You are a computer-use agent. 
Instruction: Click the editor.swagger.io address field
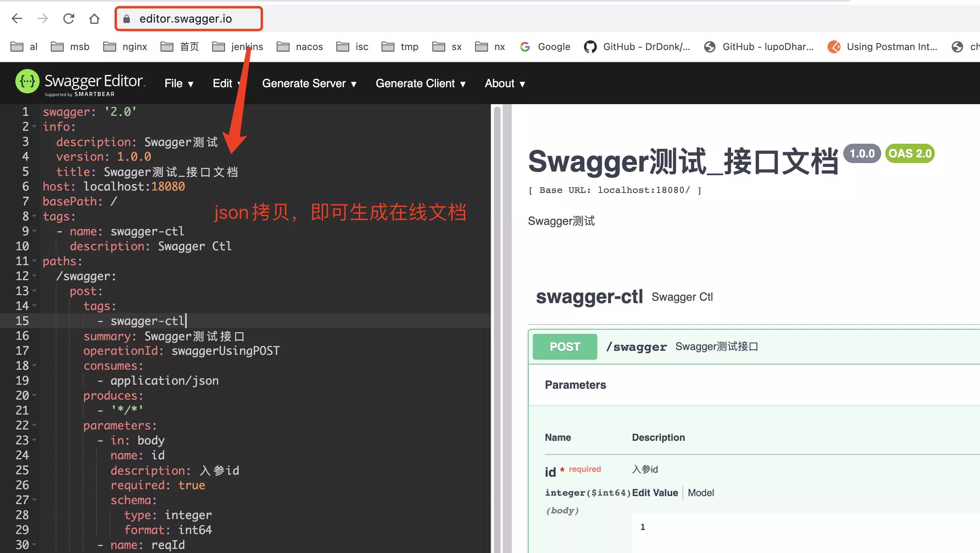189,19
